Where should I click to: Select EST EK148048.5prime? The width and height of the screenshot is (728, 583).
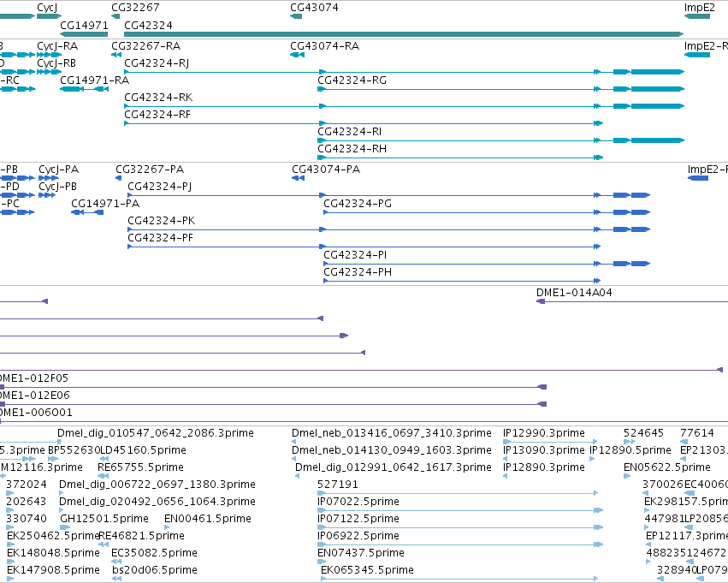tap(53, 553)
